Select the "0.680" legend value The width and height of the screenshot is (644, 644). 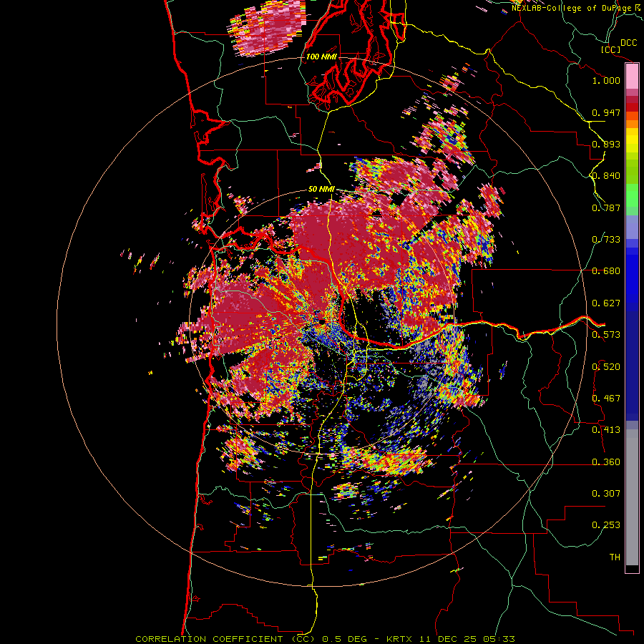(606, 271)
